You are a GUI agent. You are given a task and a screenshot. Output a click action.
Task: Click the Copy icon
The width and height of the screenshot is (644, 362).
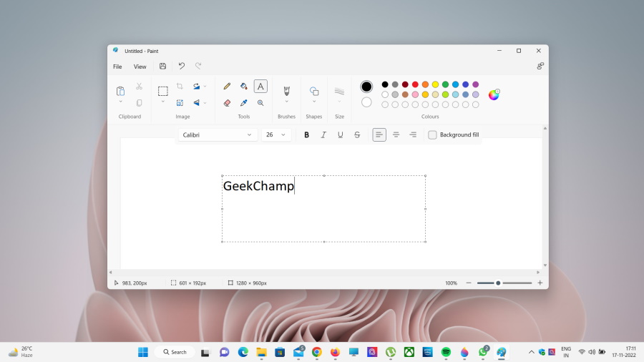(x=140, y=102)
